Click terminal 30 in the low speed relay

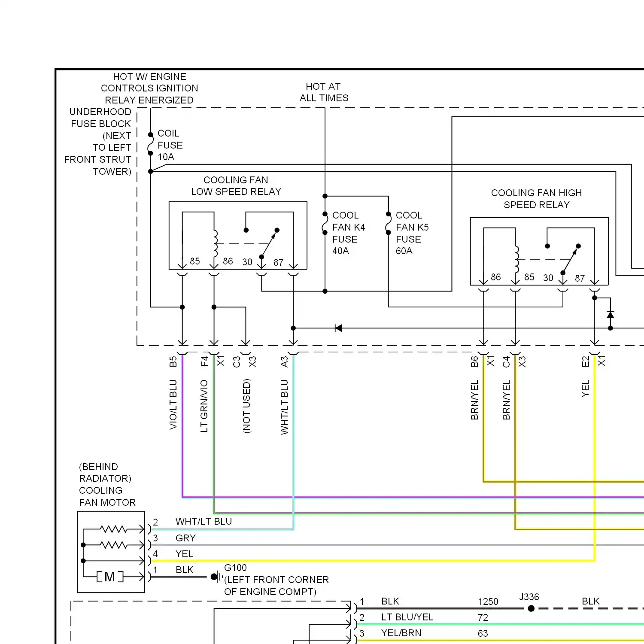tap(247, 262)
